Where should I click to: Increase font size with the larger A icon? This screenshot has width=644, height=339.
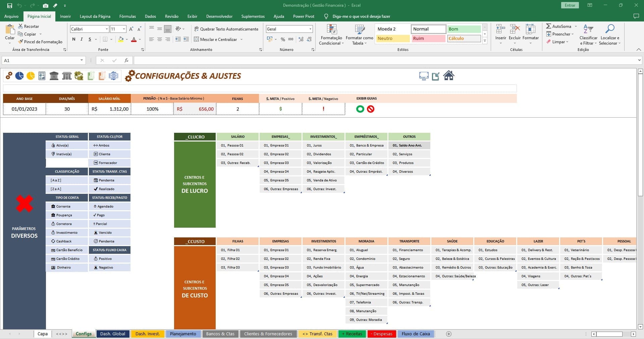[131, 29]
